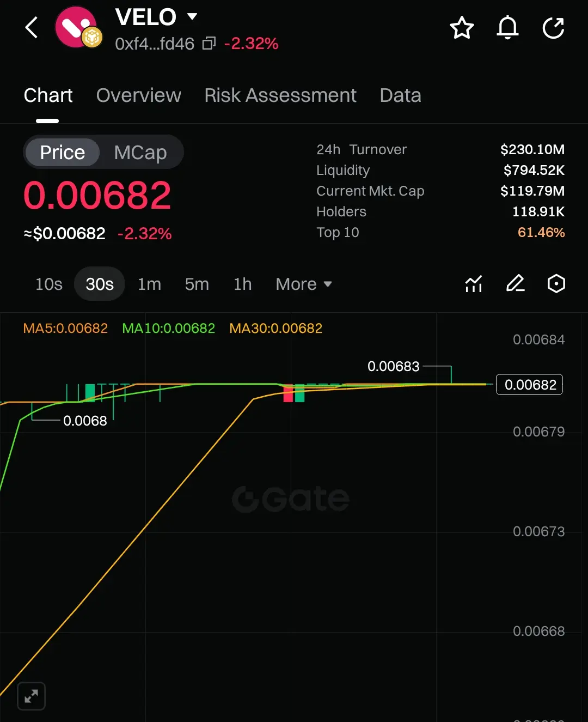Viewport: 588px width, 722px height.
Task: Select the 30s chart interval
Action: (x=100, y=284)
